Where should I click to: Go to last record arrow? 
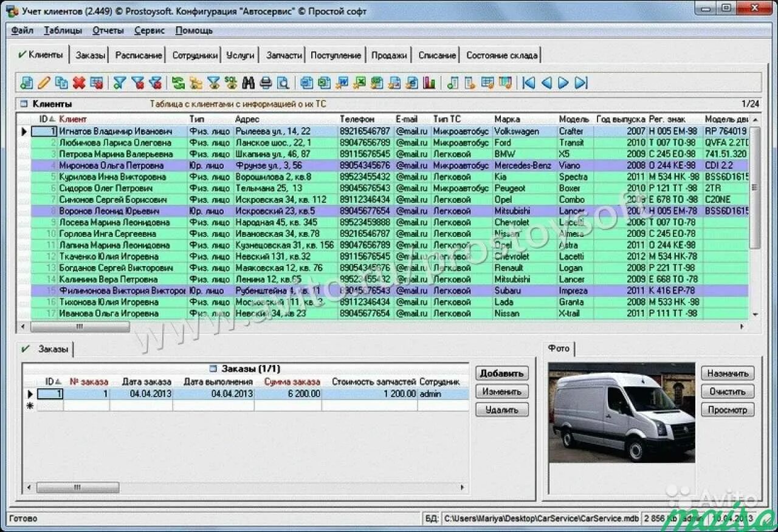[581, 83]
